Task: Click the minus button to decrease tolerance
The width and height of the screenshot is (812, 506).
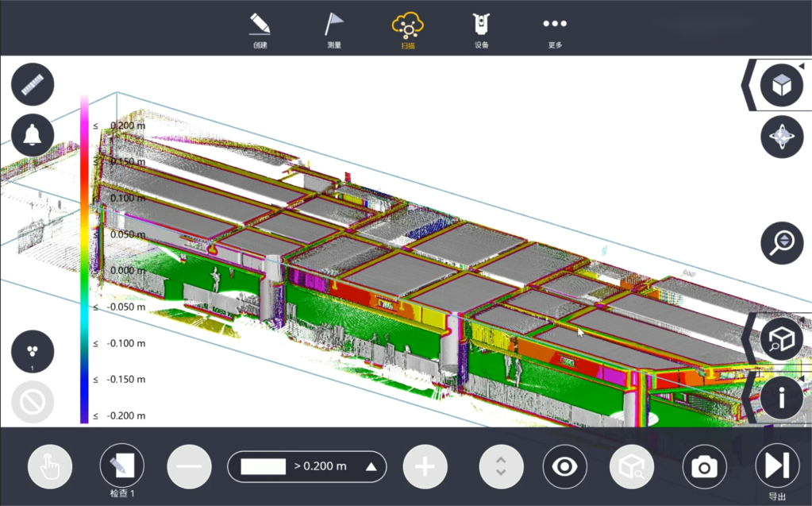Action: 190,466
